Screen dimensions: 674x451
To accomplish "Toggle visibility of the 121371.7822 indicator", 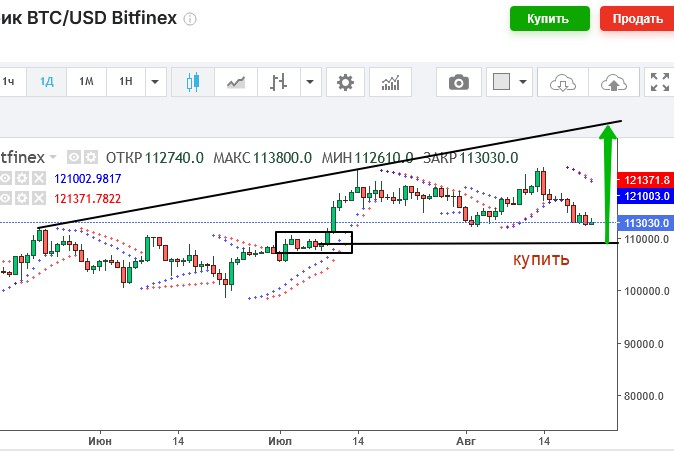I will (x=5, y=198).
